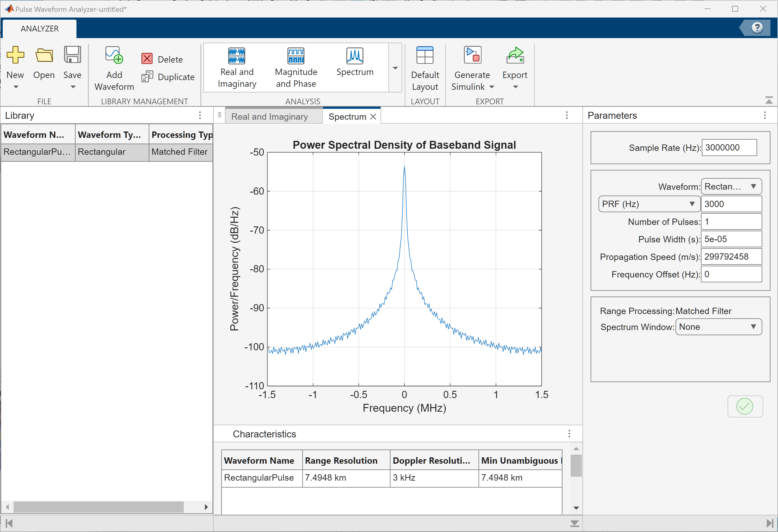
Task: Delete the selected waveform
Action: (162, 59)
